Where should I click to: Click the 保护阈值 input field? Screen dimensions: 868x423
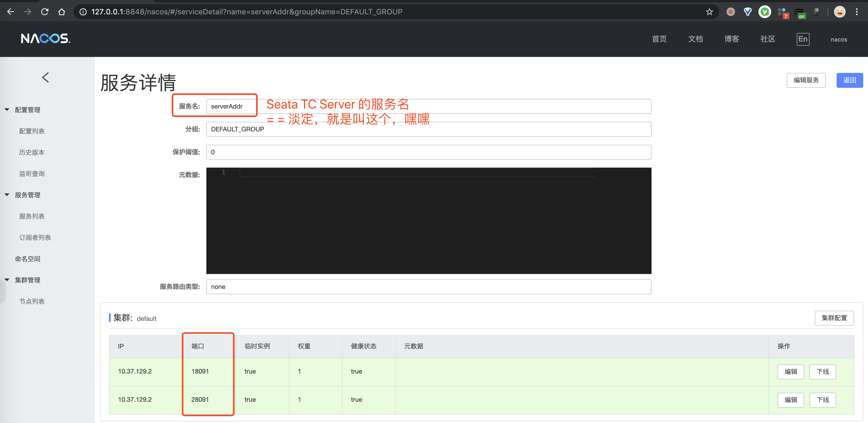(x=428, y=152)
